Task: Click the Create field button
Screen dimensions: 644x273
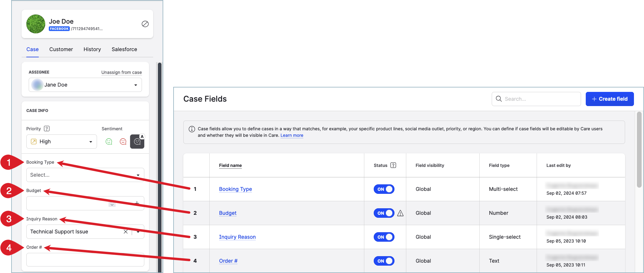Action: pyautogui.click(x=610, y=99)
